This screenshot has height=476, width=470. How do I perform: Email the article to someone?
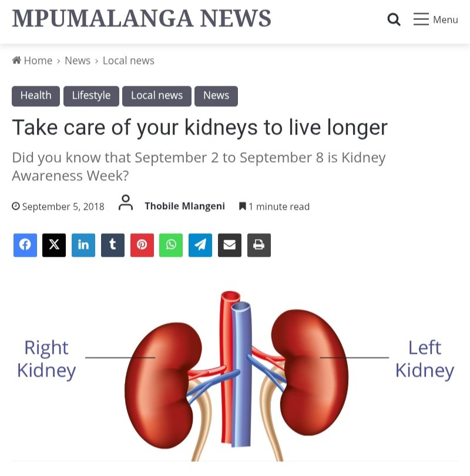click(x=229, y=245)
